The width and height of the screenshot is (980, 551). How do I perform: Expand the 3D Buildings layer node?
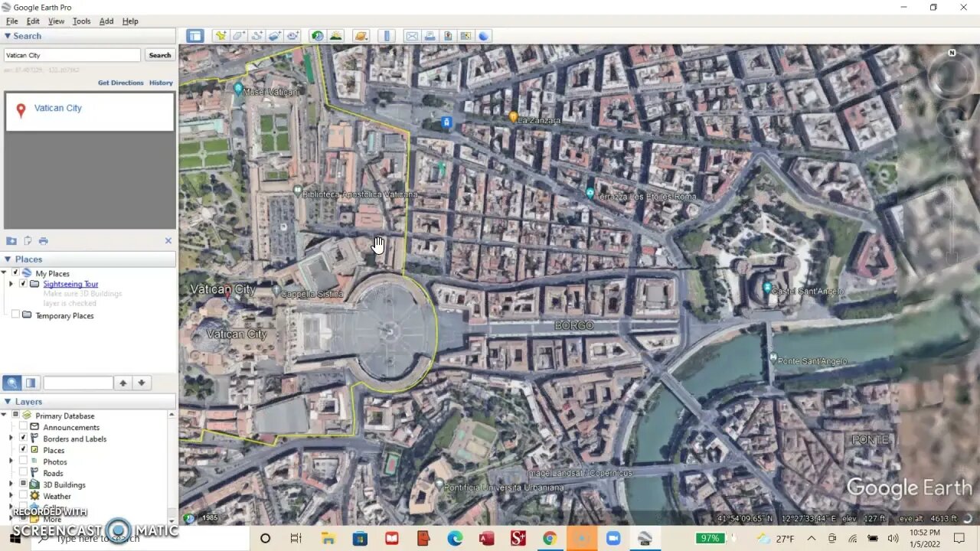pos(11,484)
